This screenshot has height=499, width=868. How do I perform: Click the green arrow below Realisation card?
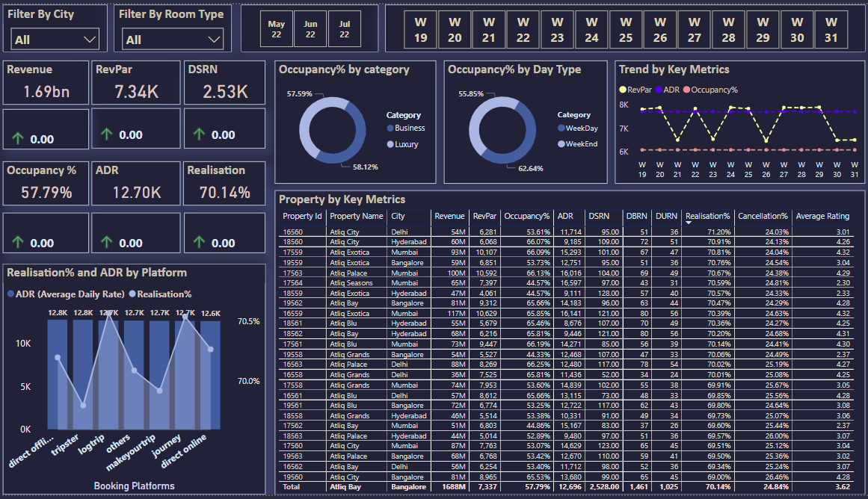[199, 242]
